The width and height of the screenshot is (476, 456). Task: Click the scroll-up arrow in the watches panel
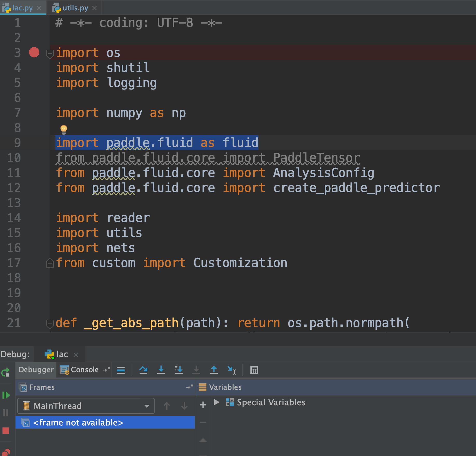point(203,440)
